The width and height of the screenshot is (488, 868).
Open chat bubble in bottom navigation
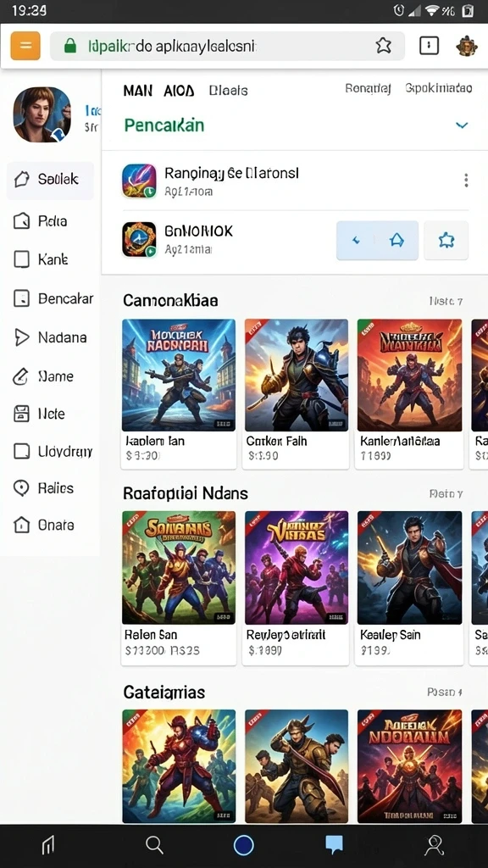click(x=334, y=845)
